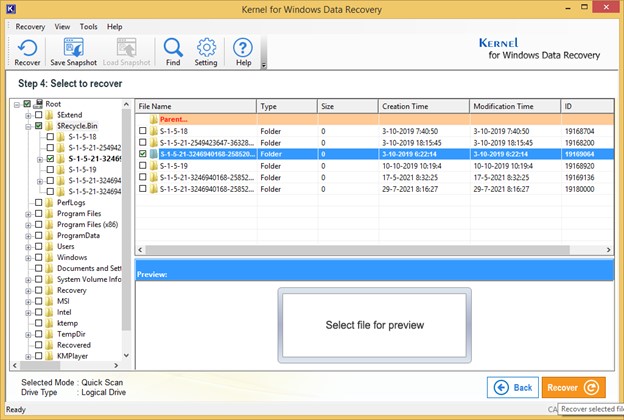The height and width of the screenshot is (420, 624).
Task: Sort by Type column header
Action: [287, 106]
